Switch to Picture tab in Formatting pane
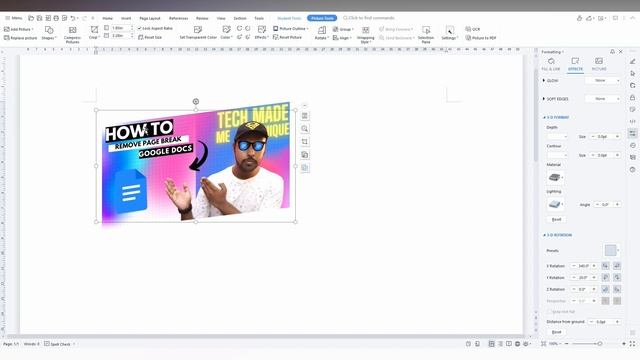640x360 pixels. (599, 64)
